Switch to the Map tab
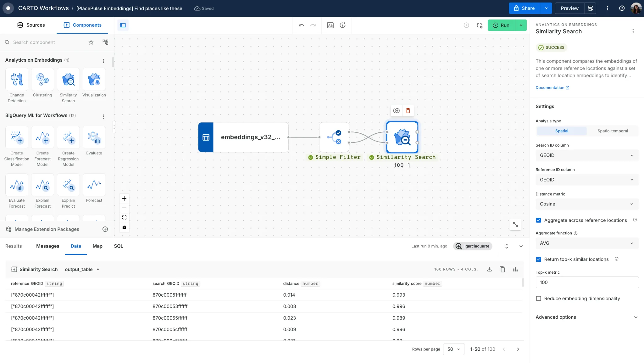Image resolution: width=644 pixels, height=363 pixels. pos(97,246)
